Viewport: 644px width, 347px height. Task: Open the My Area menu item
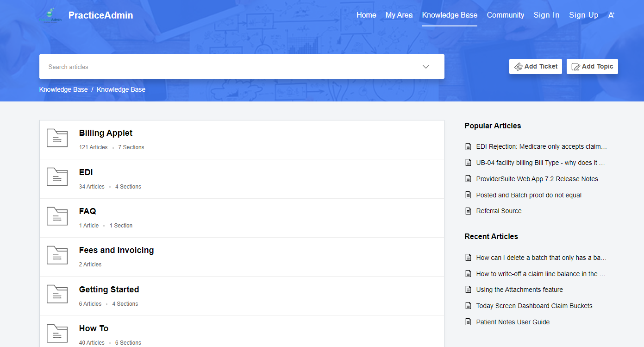399,15
